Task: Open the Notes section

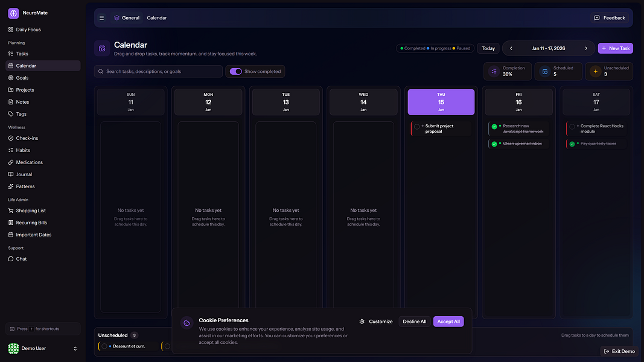Action: coord(43,102)
